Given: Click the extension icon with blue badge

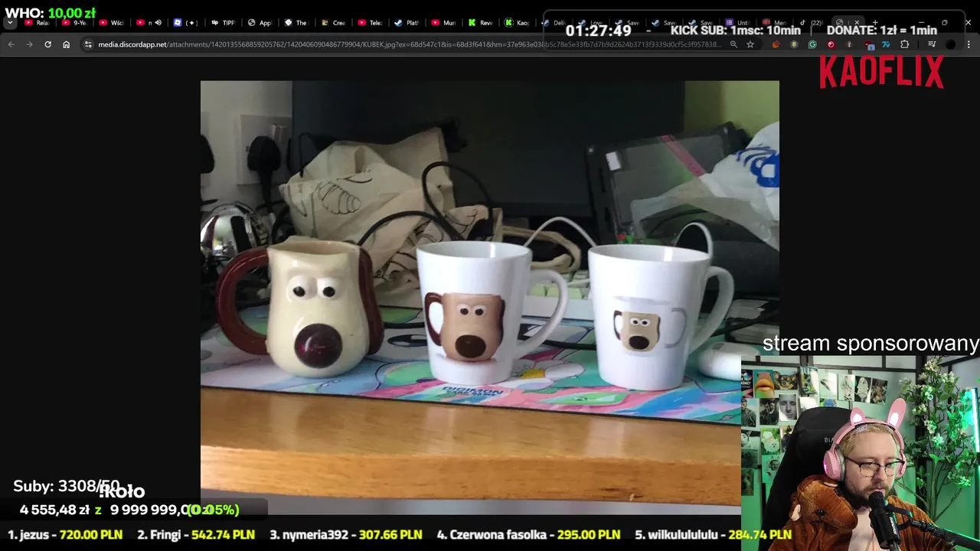Looking at the screenshot, I should point(868,44).
